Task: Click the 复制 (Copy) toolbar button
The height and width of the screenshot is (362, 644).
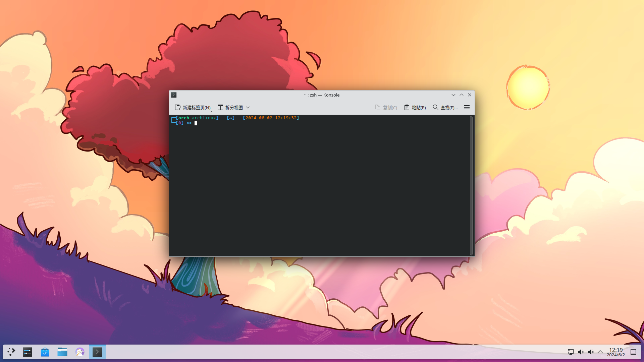Action: pos(386,108)
